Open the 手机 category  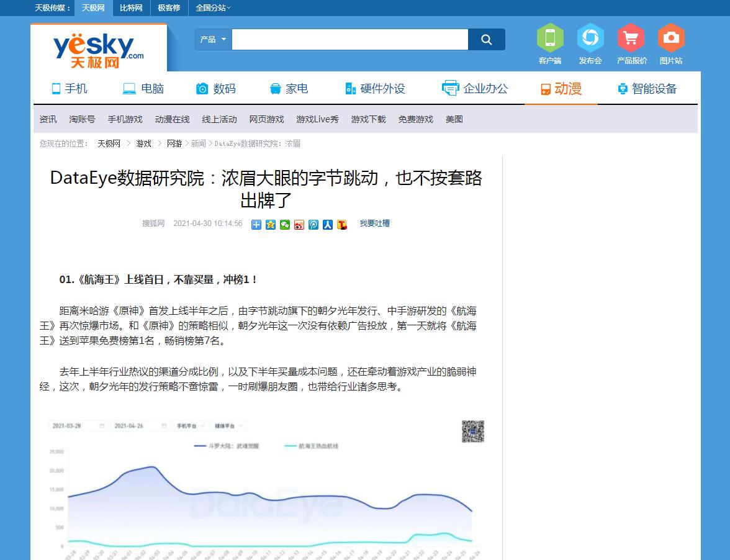pos(70,88)
